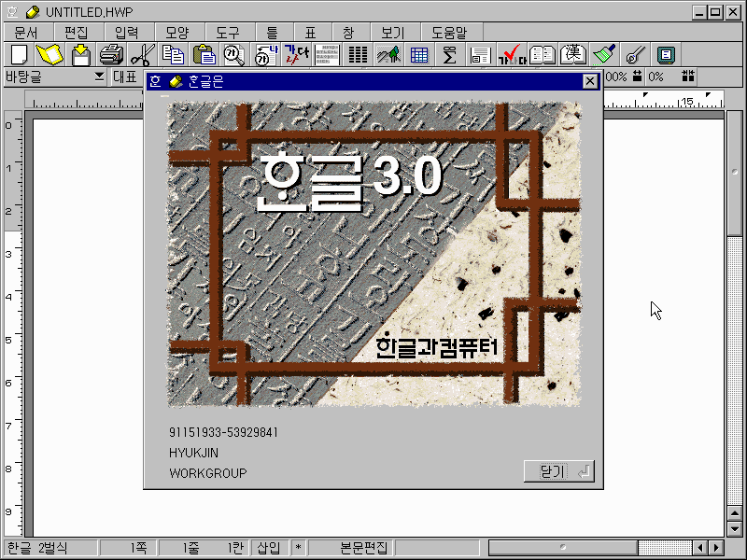Click the horizontal scrollbar left arrow

(x=699, y=548)
